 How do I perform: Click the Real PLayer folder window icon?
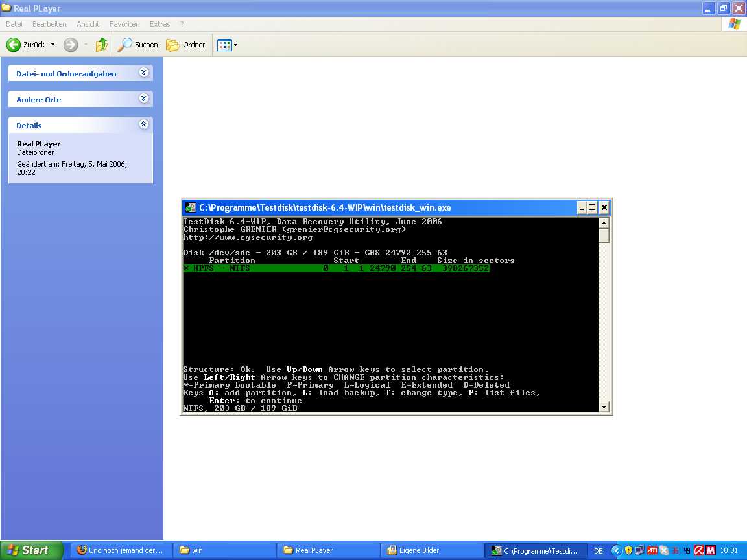coord(6,8)
